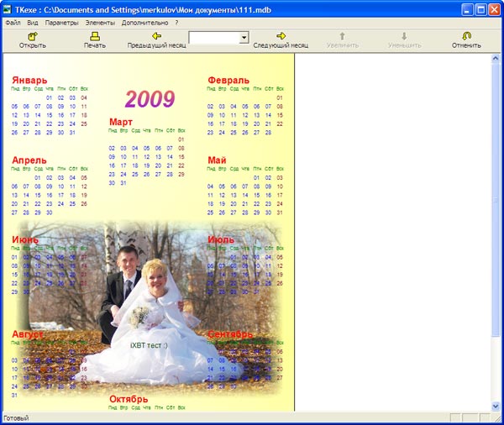This screenshot has width=504, height=425.
Task: Select the Апрель month heading
Action: (x=29, y=160)
